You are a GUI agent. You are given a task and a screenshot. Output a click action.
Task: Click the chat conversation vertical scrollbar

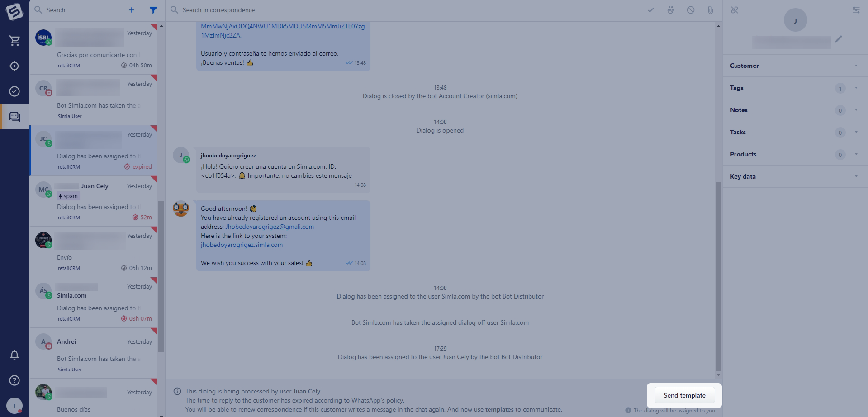718,276
